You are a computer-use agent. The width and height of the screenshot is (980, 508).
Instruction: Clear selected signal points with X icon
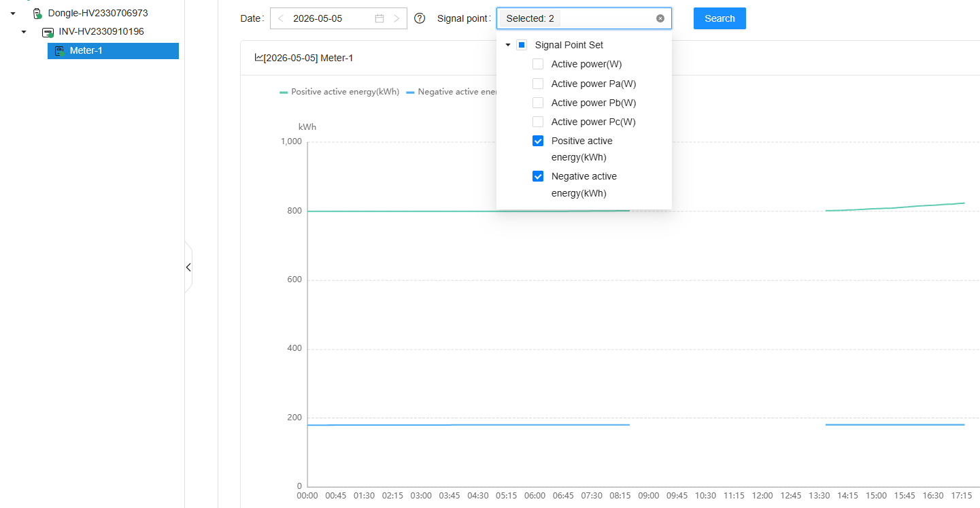coord(660,18)
